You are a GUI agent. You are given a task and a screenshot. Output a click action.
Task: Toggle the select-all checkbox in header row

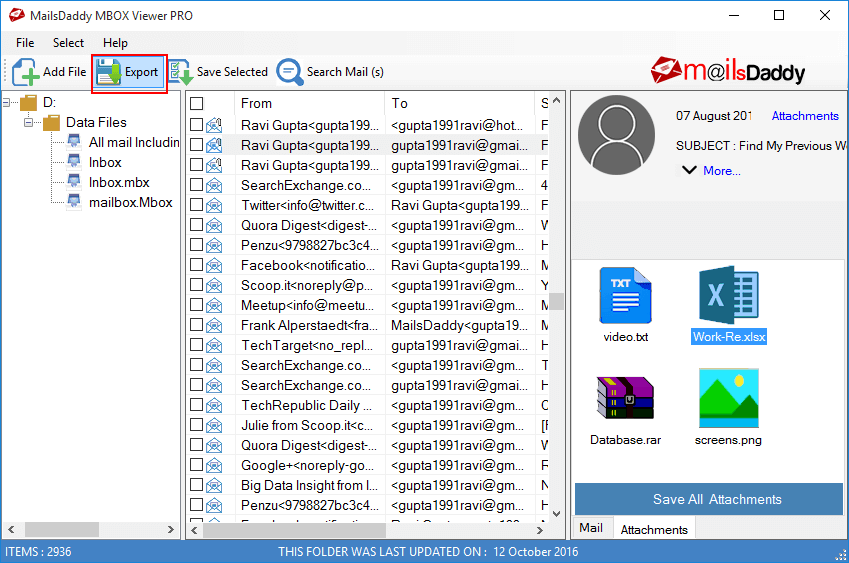(197, 103)
